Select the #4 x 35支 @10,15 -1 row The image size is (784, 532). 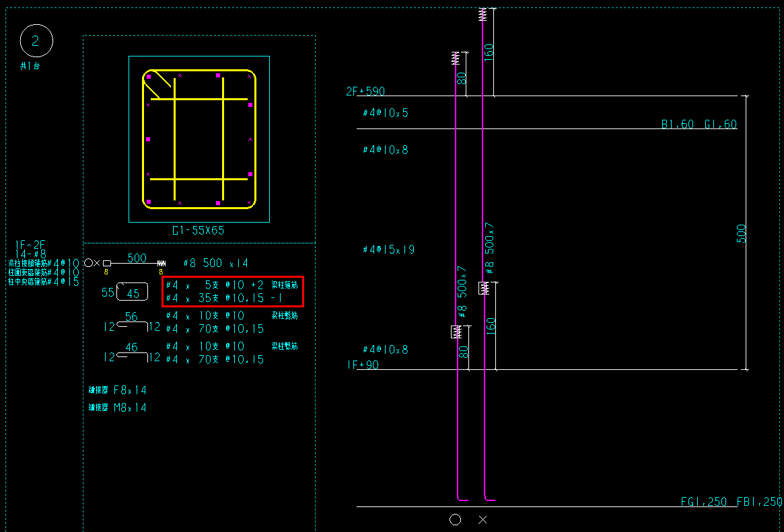tap(225, 298)
